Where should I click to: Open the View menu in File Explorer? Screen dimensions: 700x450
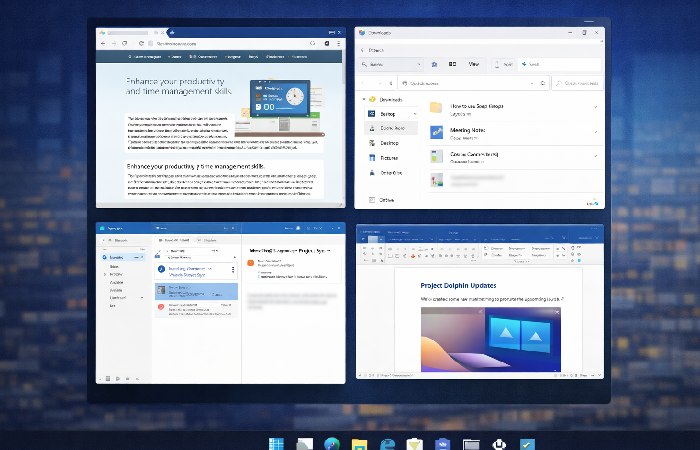(473, 64)
